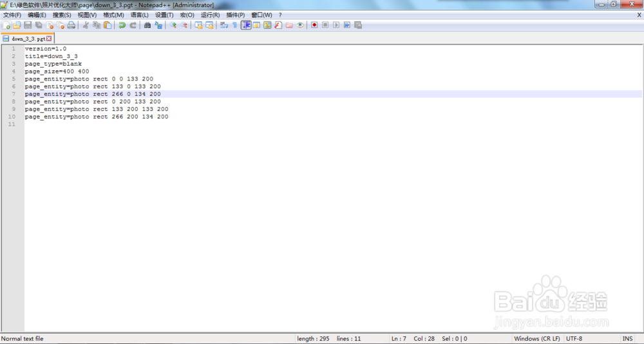Screen dimensions: 644x344
Task: Show all characters with pilcrow icon
Action: (x=234, y=25)
